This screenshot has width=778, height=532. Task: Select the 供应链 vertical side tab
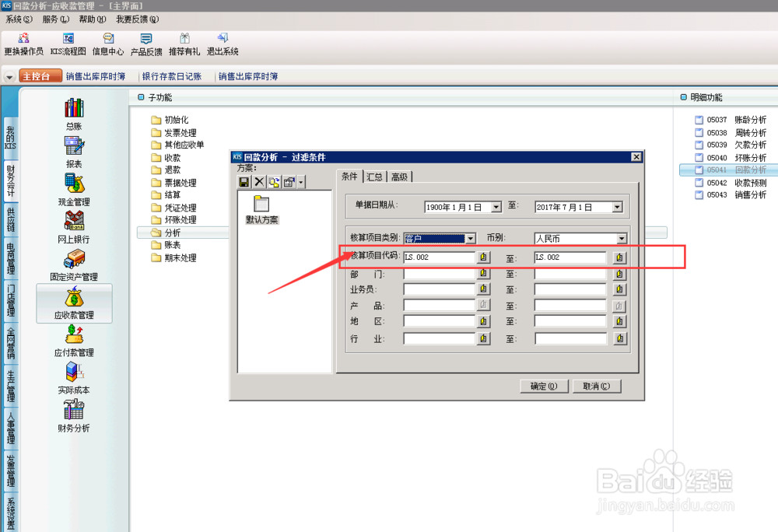coord(10,219)
